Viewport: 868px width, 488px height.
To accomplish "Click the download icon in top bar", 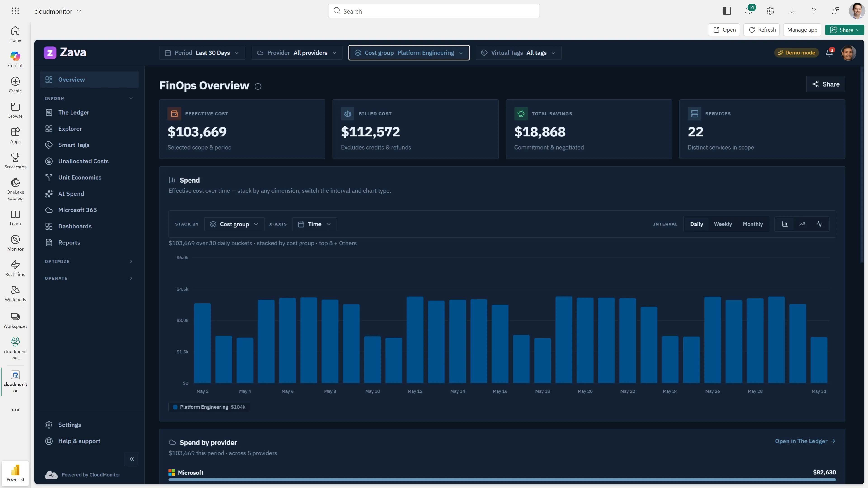I will click(x=792, y=11).
